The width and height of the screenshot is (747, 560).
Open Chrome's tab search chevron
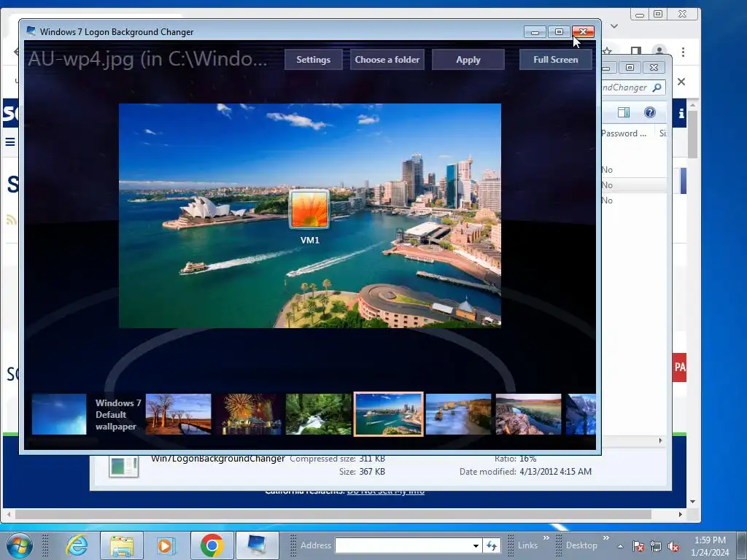(614, 26)
